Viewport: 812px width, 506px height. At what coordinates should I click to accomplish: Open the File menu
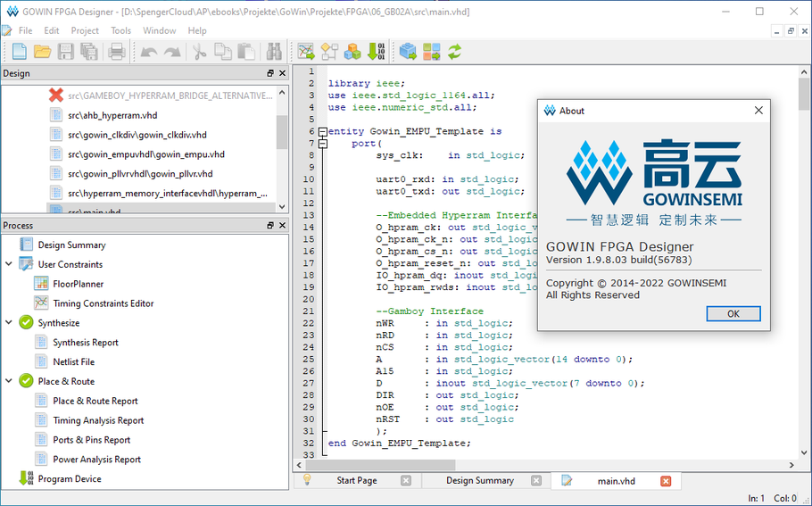click(x=25, y=30)
